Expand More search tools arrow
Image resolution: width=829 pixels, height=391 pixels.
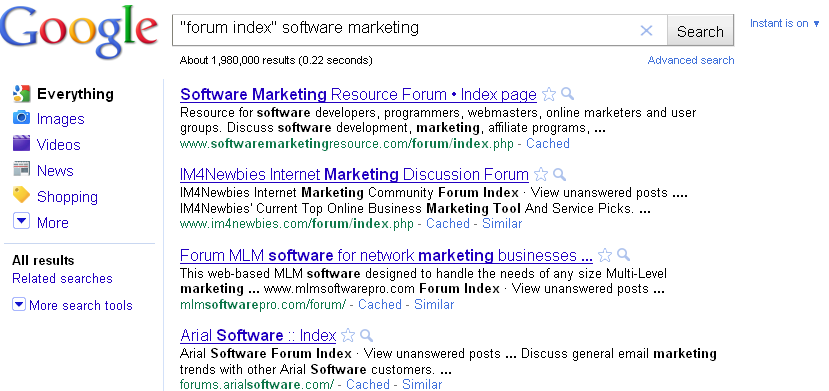coord(19,304)
